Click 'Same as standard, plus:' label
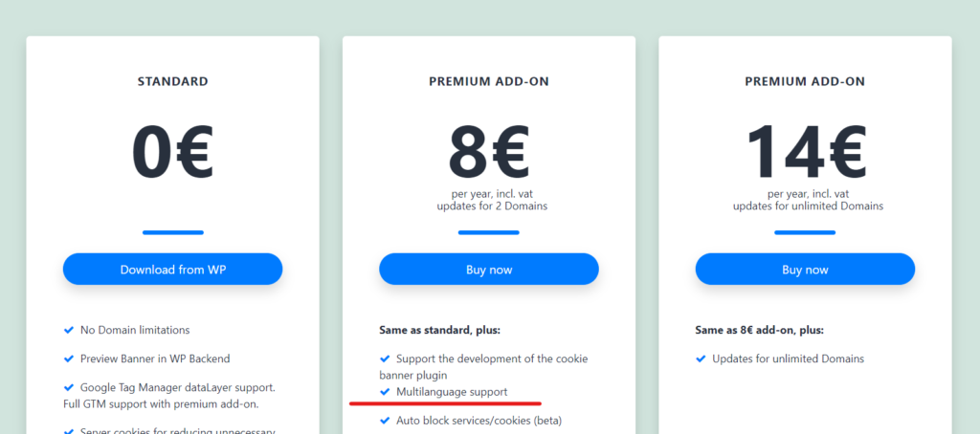This screenshot has width=980, height=434. [439, 331]
